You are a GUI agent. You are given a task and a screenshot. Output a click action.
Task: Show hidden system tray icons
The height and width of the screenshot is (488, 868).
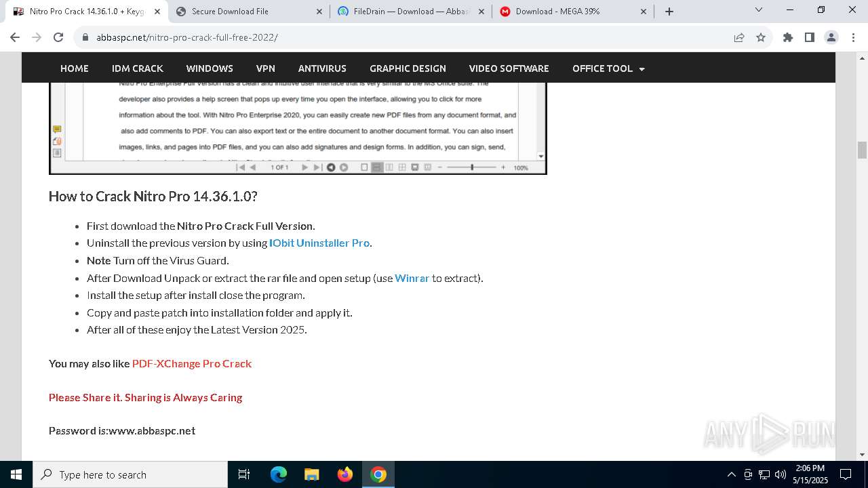point(731,474)
